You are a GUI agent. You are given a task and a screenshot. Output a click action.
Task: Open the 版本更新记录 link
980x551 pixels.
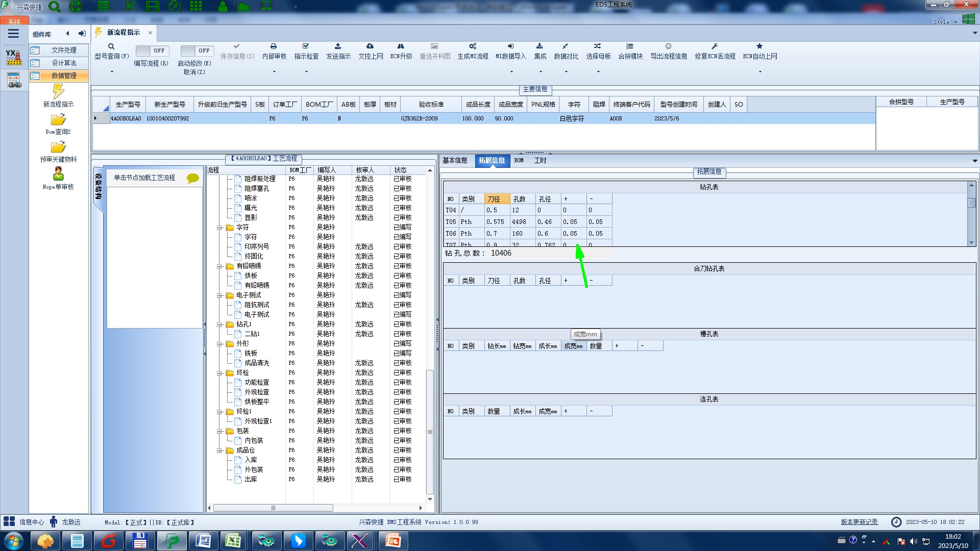[x=859, y=522]
